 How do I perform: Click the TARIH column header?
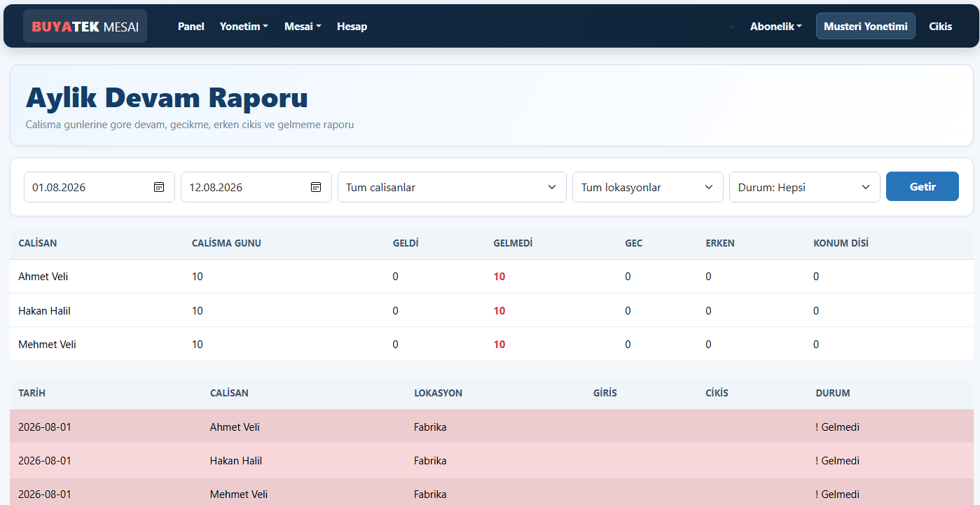(32, 393)
